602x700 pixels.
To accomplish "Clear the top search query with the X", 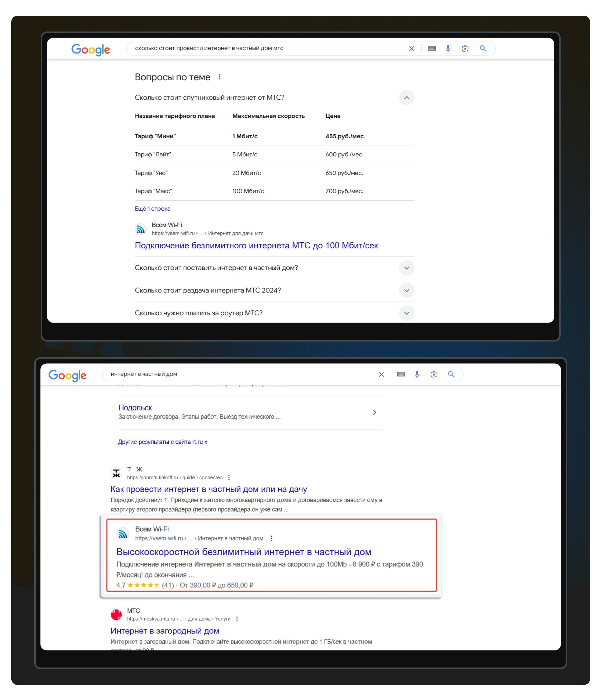I will (x=411, y=49).
